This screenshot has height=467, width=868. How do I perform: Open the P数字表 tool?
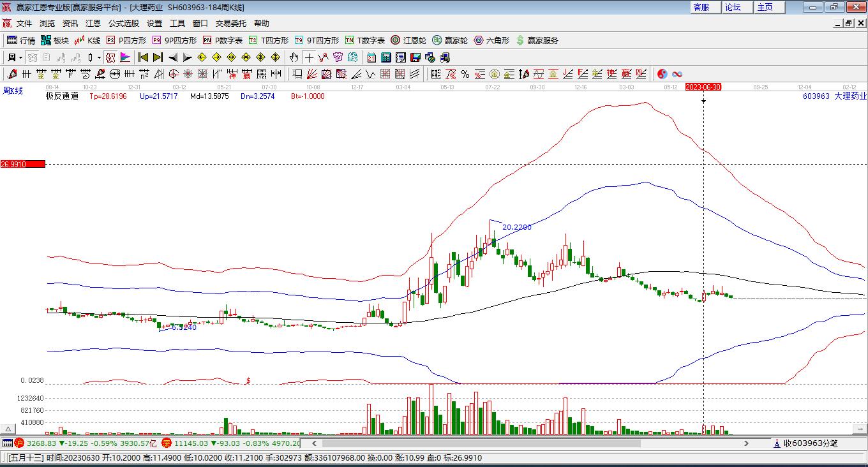(223, 40)
